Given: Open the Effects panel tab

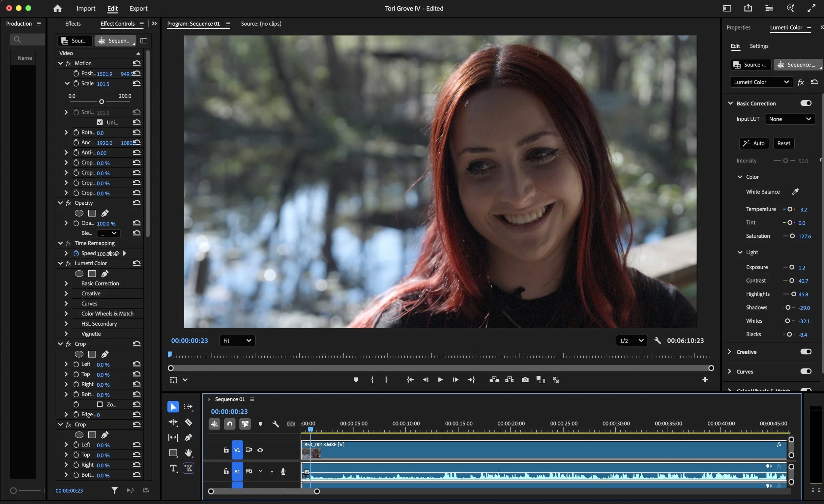Looking at the screenshot, I should pos(73,23).
